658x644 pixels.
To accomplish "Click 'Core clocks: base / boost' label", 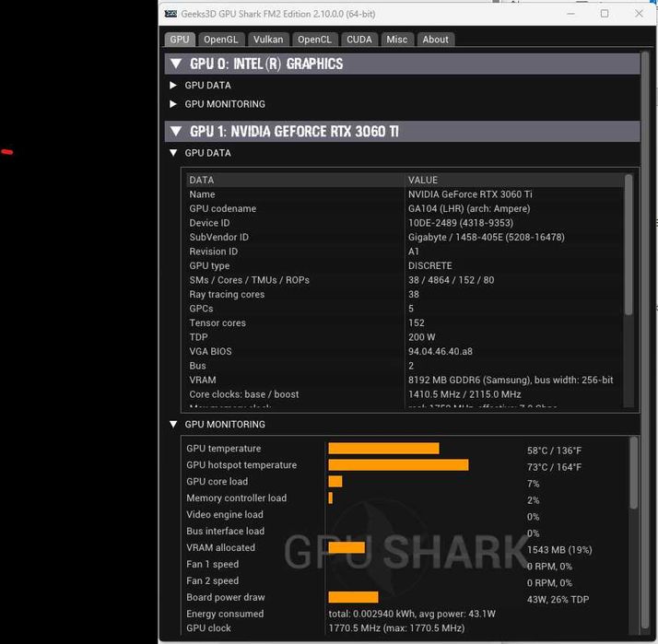I will coord(244,394).
